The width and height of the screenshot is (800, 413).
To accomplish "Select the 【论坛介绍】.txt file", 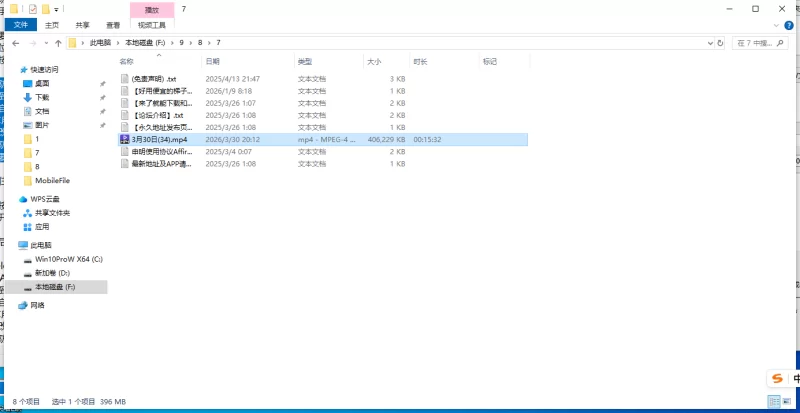I will (x=158, y=115).
